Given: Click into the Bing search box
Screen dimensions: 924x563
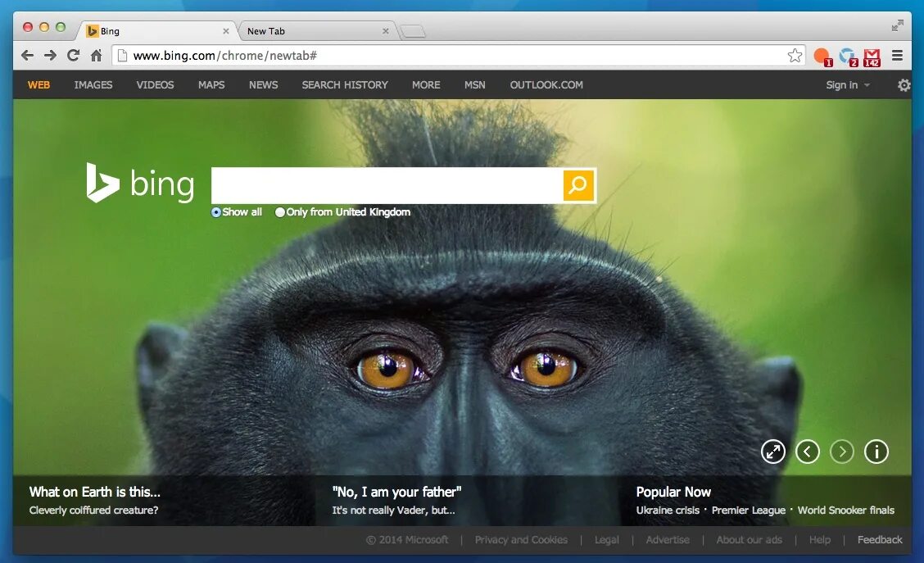Looking at the screenshot, I should pos(387,185).
